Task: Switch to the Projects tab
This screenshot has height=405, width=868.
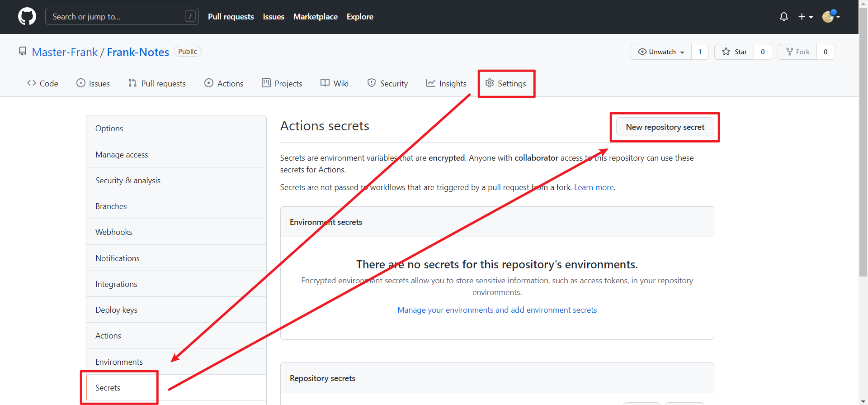Action: [282, 83]
